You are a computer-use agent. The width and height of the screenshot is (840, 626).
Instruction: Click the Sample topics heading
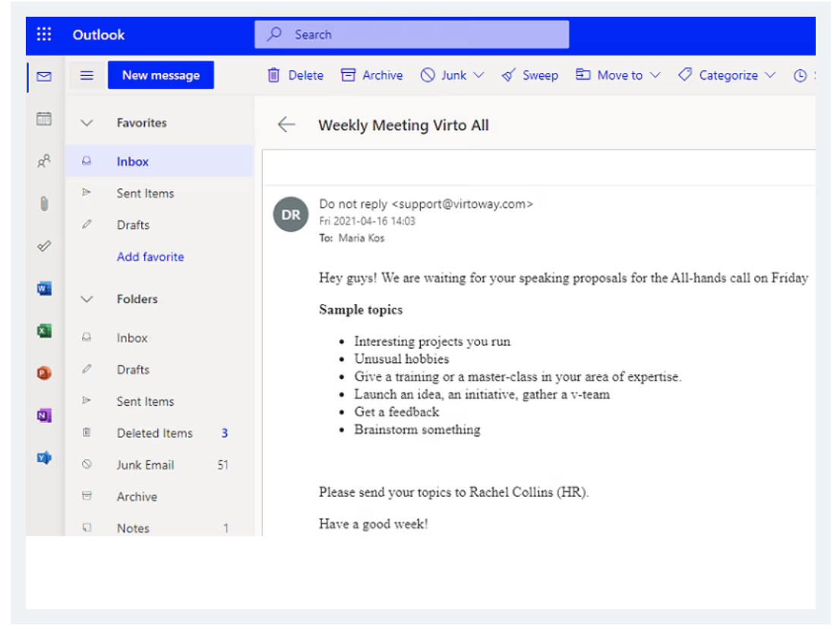click(x=361, y=310)
